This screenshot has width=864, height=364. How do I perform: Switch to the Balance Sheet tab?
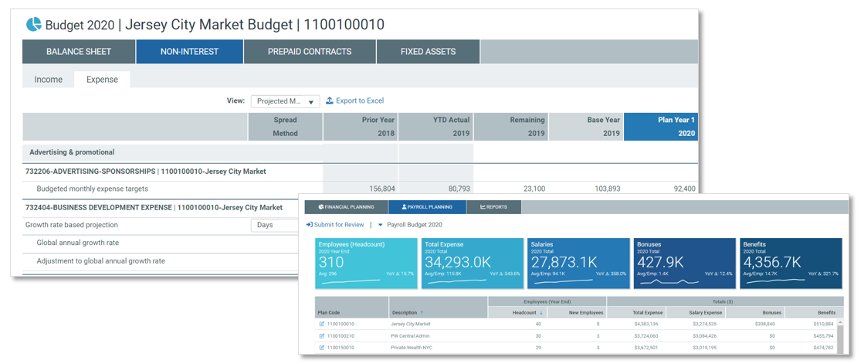coord(78,52)
